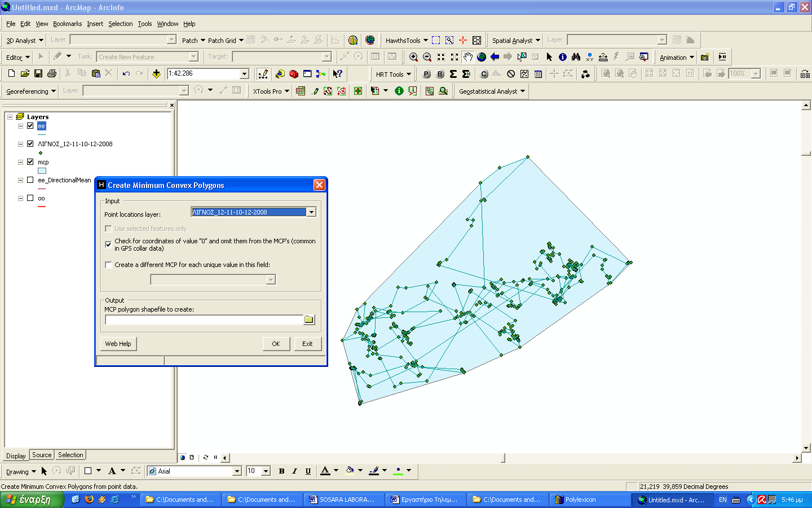Enable the ee_DirectionalMean layer
Screen dimensions: 812x508
[x=30, y=180]
